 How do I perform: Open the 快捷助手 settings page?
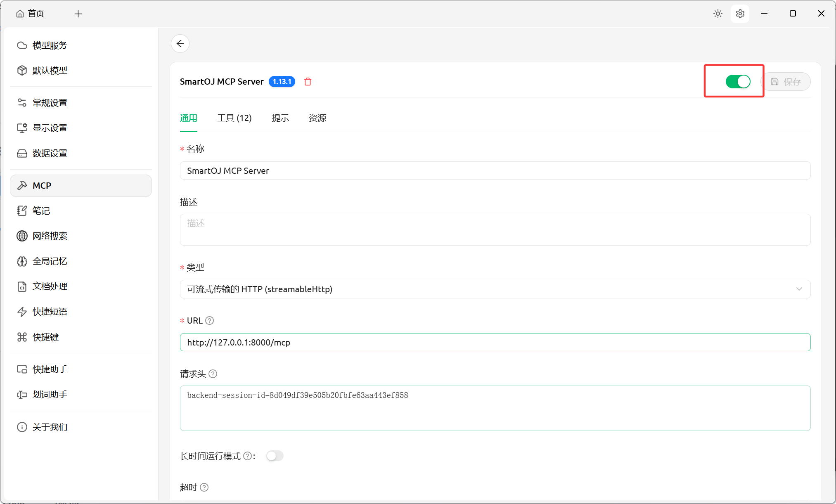point(81,369)
